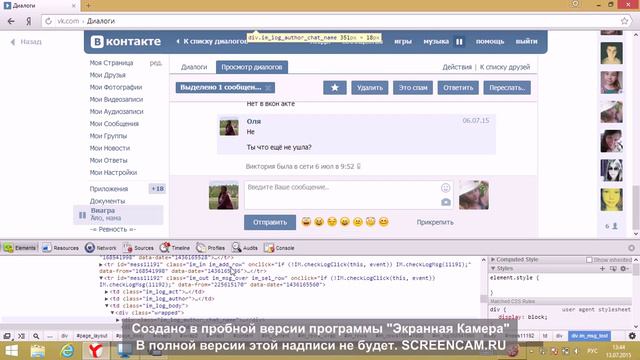This screenshot has width=640, height=360.
Task: Open the Console devtools panel
Action: [x=279, y=247]
